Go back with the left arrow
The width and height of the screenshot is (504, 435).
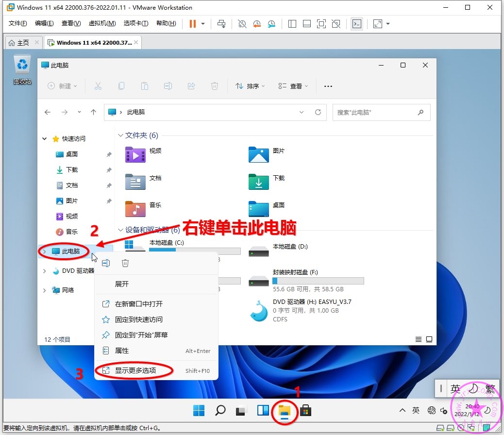tap(48, 112)
